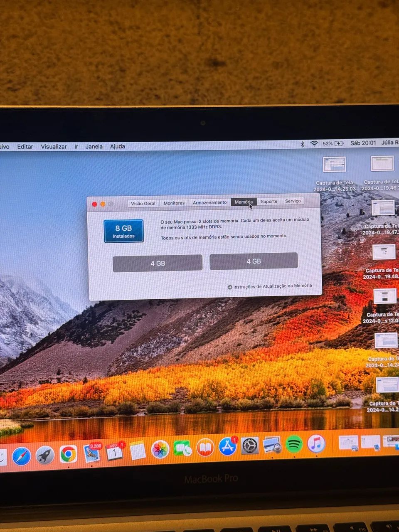Open the Wi-Fi menu bar icon
This screenshot has width=399, height=532.
tap(314, 144)
